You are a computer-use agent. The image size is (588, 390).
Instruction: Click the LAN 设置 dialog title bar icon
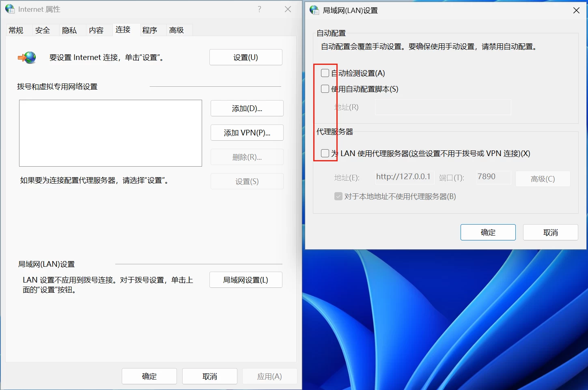pyautogui.click(x=314, y=10)
